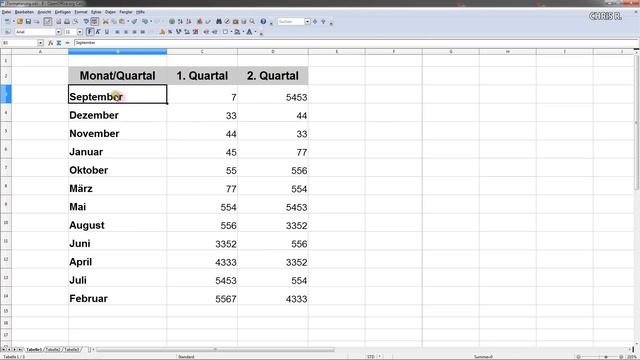Screen dimensions: 640x360
Task: Toggle justified alignment
Action: pyautogui.click(x=142, y=32)
